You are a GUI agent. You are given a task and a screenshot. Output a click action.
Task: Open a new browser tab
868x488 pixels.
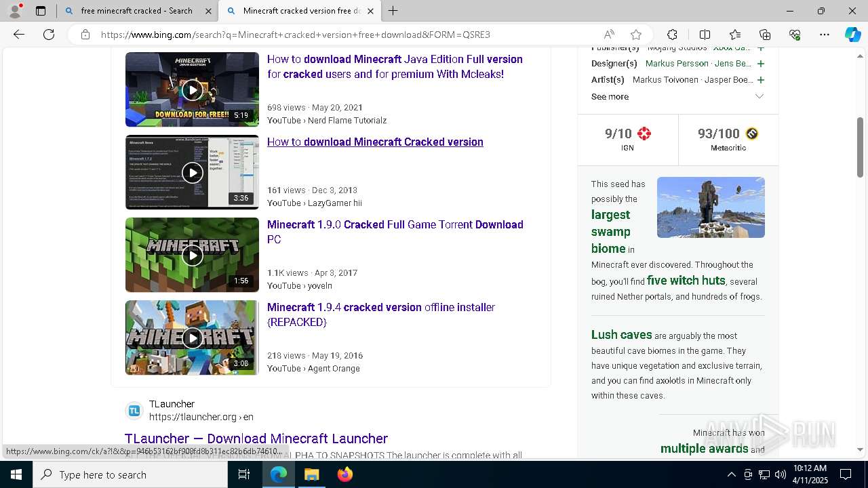(x=393, y=11)
